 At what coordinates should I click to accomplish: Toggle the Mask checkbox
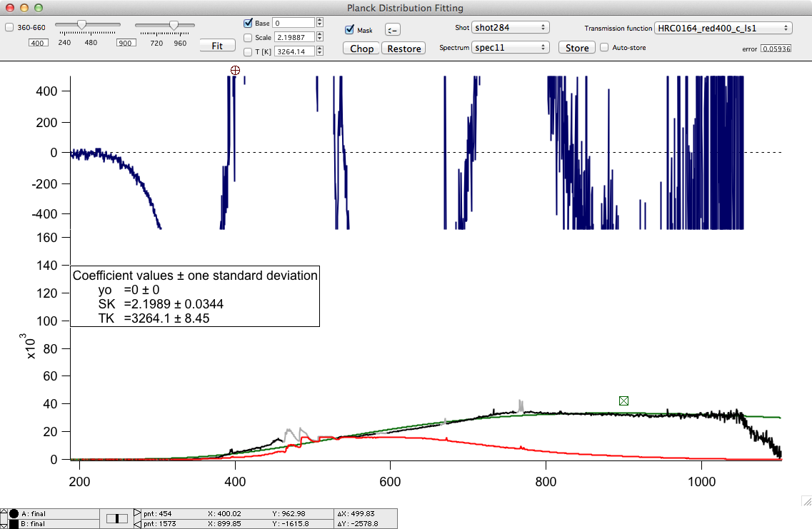click(349, 29)
